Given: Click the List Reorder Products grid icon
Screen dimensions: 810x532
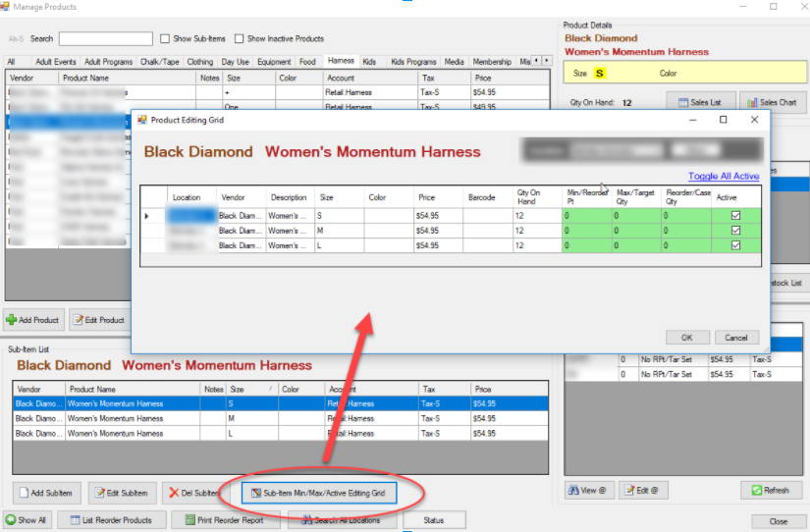Looking at the screenshot, I should [x=76, y=520].
